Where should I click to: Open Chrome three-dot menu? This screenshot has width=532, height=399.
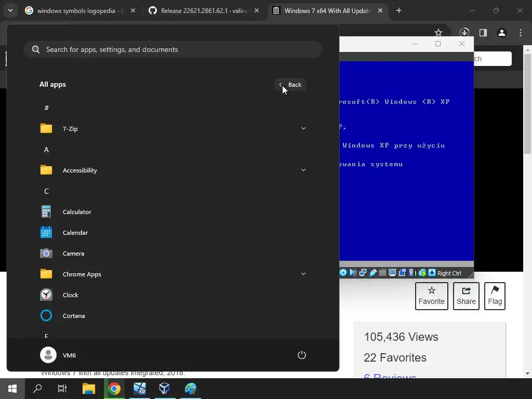521,33
